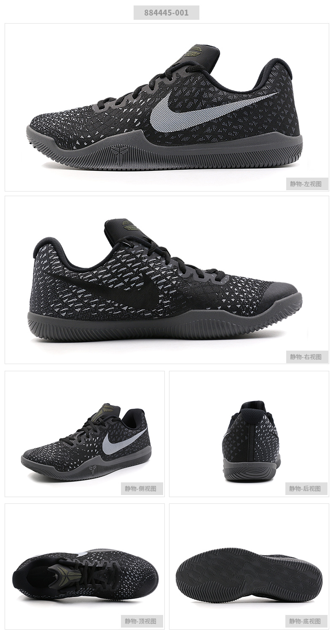Click the 静物-侧视图 caption label
This screenshot has height=644, width=333.
pyautogui.click(x=141, y=489)
